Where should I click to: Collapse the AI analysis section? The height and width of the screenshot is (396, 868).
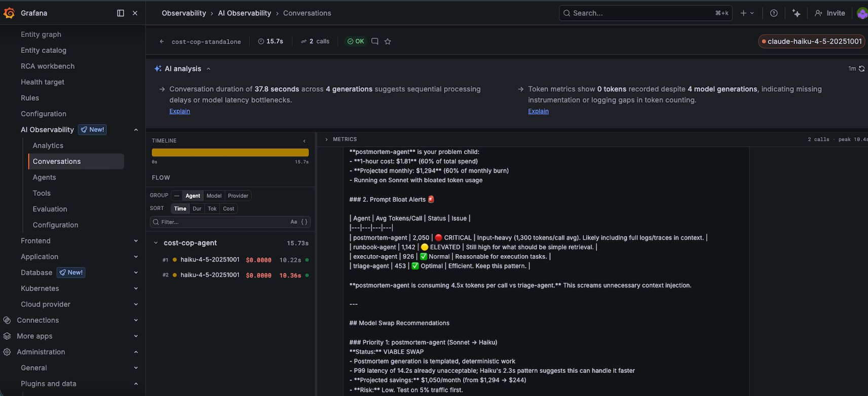[208, 69]
